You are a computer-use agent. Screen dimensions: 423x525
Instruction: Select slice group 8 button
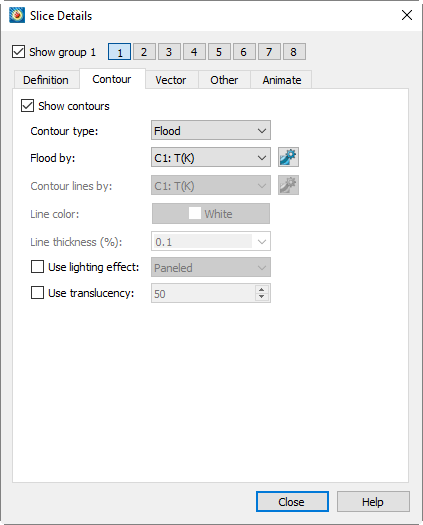point(294,52)
